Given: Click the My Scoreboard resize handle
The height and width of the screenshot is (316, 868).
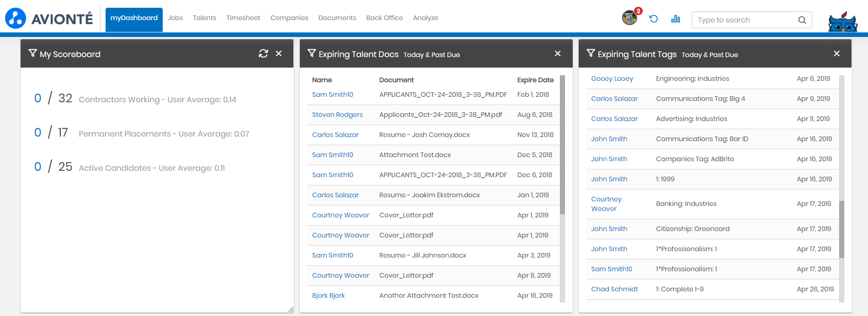Looking at the screenshot, I should pyautogui.click(x=291, y=309).
